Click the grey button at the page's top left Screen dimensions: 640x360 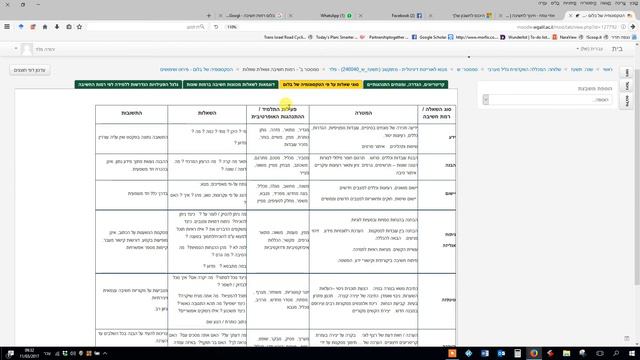[29, 70]
